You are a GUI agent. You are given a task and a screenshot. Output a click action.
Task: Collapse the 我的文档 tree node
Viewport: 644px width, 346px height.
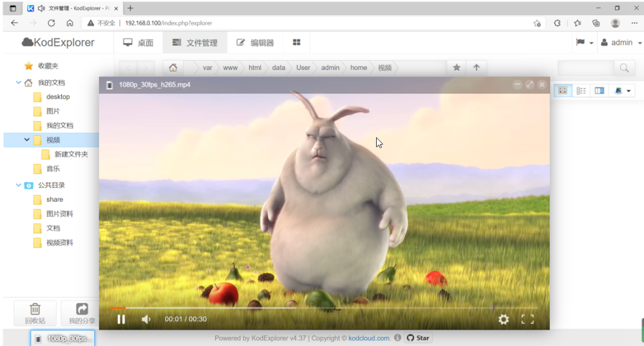[x=19, y=82]
